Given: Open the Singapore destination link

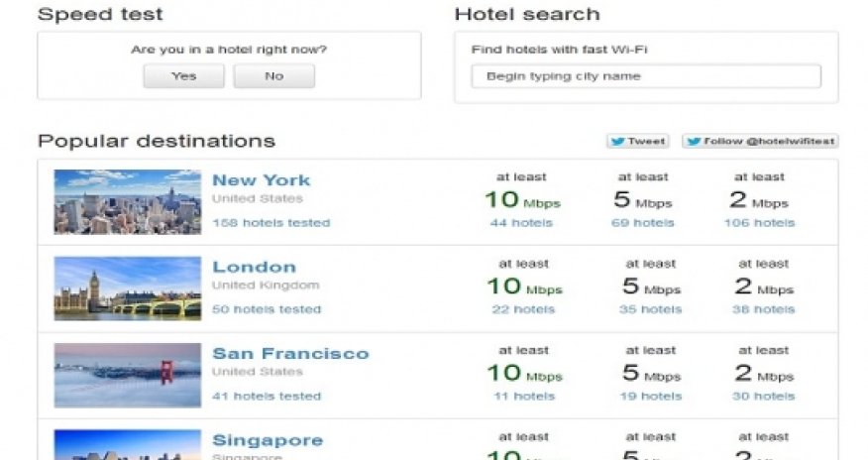Looking at the screenshot, I should point(268,440).
